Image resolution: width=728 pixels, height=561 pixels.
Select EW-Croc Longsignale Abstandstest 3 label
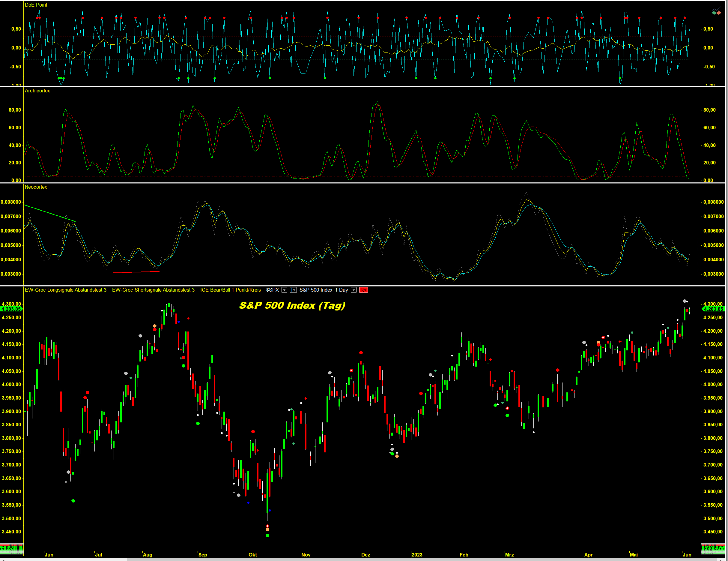point(65,290)
